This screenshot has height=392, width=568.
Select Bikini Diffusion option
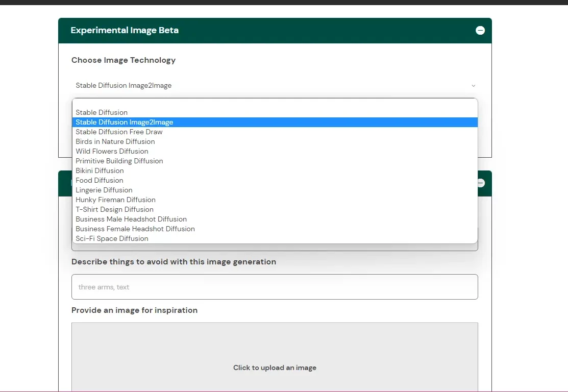pyautogui.click(x=100, y=170)
